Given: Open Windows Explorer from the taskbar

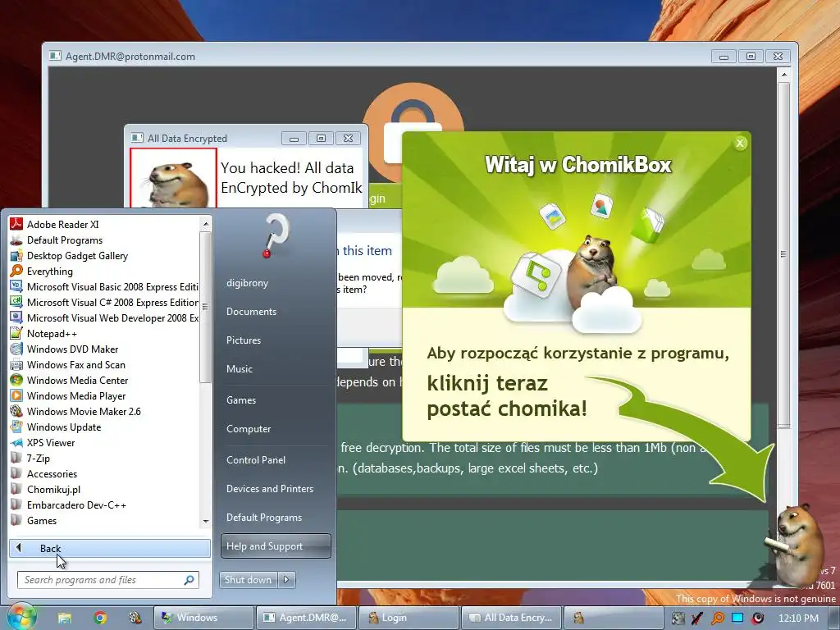Looking at the screenshot, I should [x=65, y=618].
